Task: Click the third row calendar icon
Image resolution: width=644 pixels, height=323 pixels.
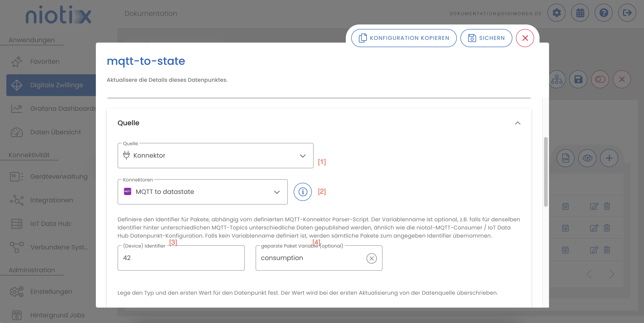Action: pos(565,250)
